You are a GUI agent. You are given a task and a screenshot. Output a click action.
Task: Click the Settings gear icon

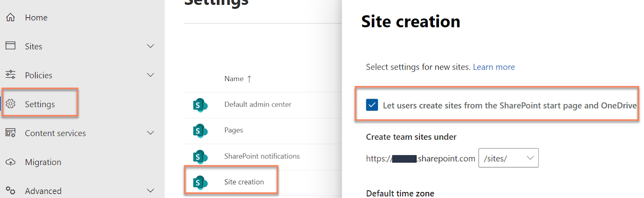(x=10, y=104)
